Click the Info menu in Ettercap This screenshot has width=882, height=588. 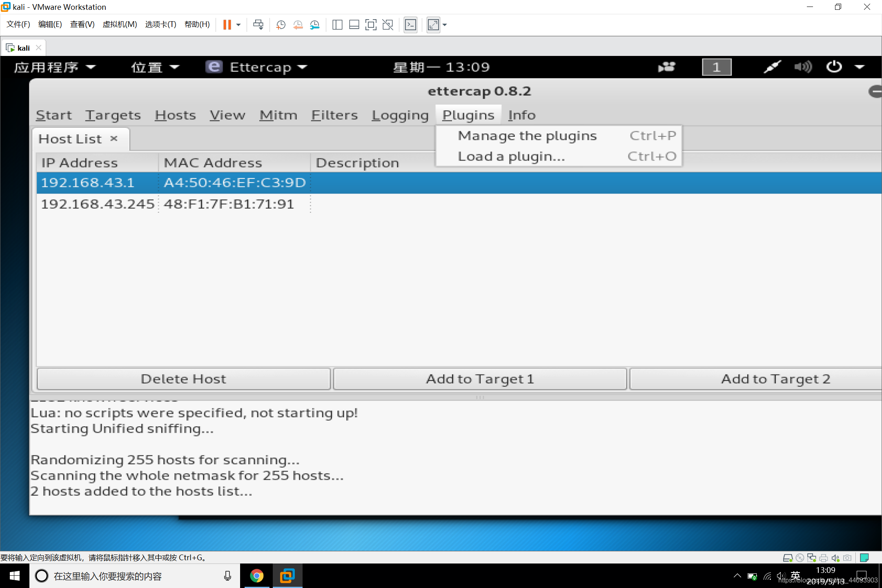522,114
